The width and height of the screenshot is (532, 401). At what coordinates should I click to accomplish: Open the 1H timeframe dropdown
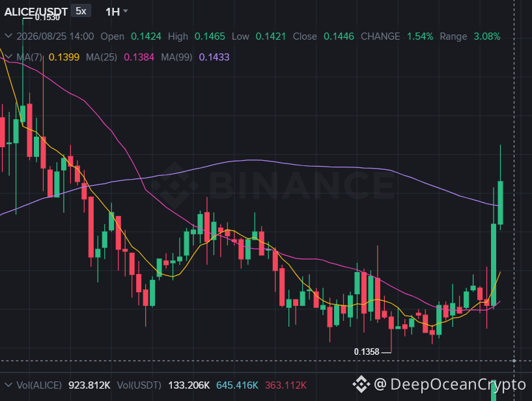117,12
